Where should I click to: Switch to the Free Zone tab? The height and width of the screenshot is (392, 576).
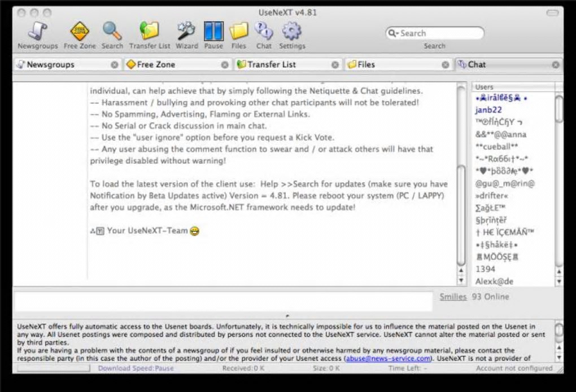click(177, 65)
